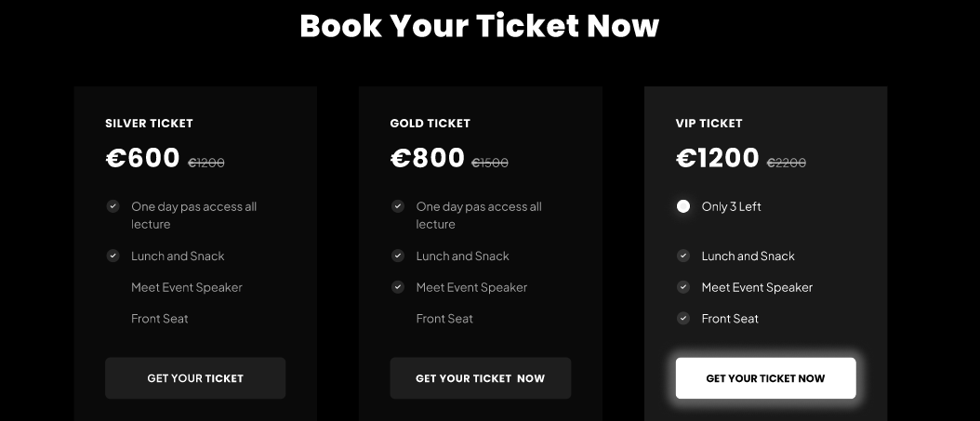Click the checkmark next to VIP 'Lunch and Snack'

[683, 256]
